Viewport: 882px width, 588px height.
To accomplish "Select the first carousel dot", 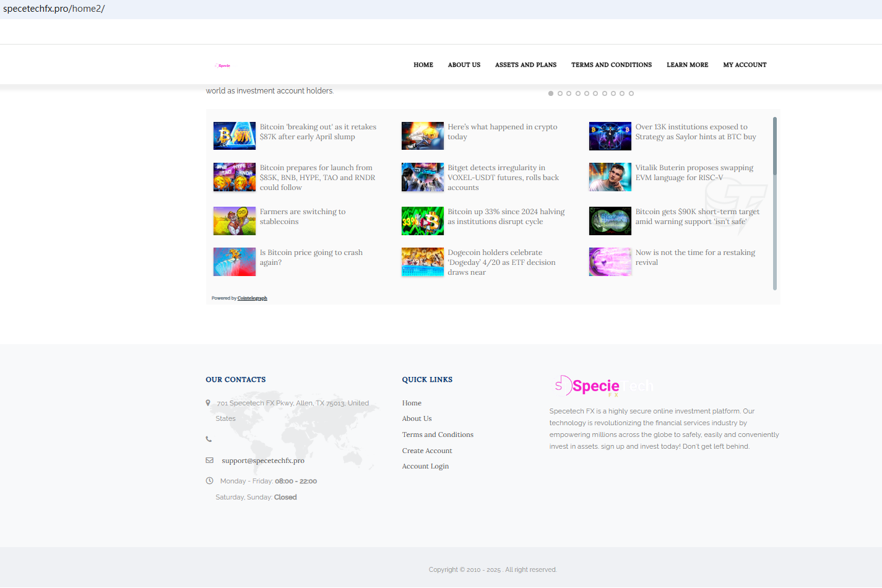I will coord(551,93).
